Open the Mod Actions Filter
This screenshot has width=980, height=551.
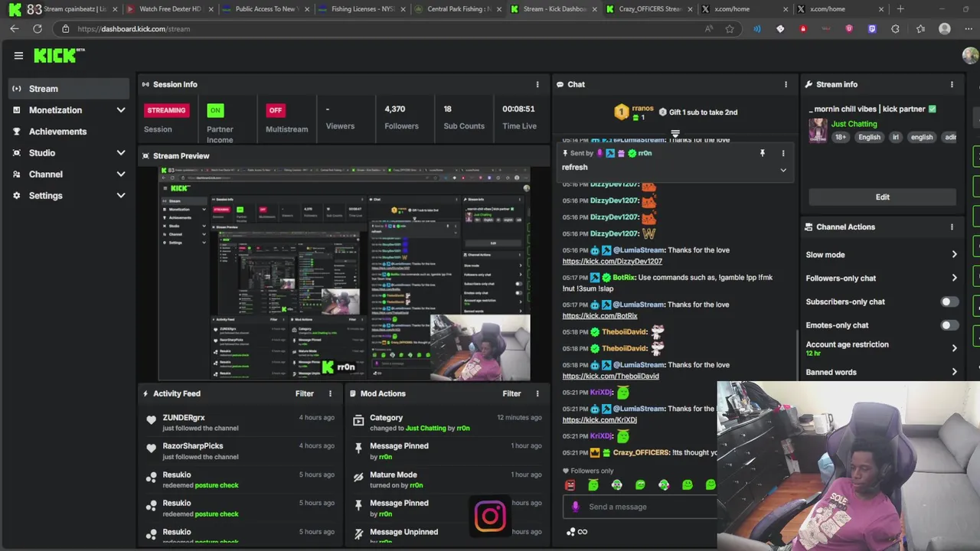tap(511, 393)
